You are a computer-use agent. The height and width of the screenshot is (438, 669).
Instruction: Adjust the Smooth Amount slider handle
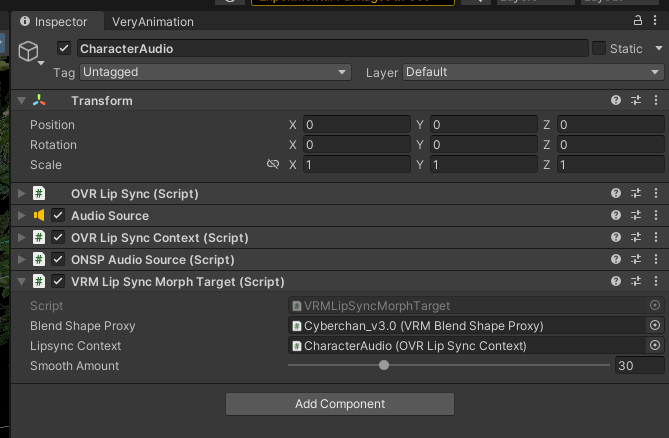pos(384,365)
